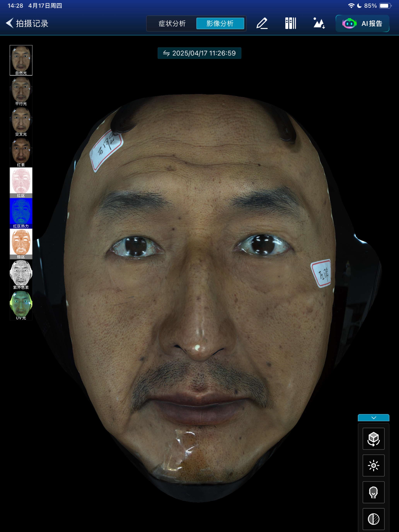Viewport: 399px width, 532px height.
Task: Select the 交叉光 image mode
Action: tap(21, 121)
